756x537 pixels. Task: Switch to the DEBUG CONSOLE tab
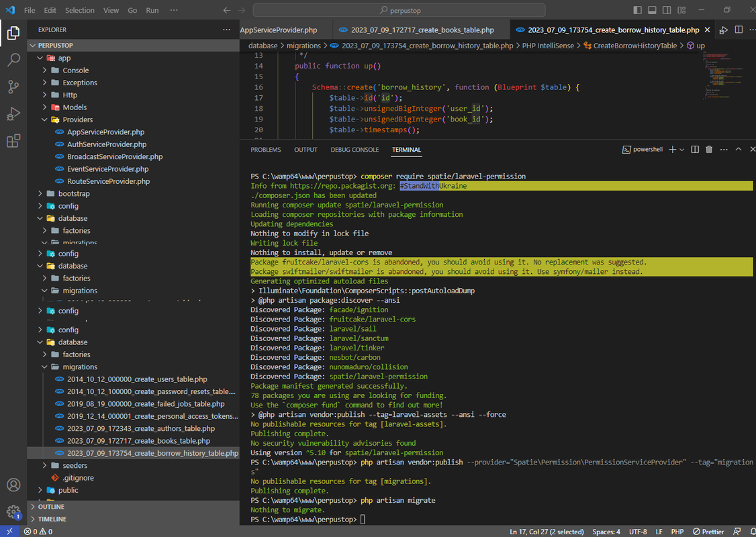click(355, 150)
